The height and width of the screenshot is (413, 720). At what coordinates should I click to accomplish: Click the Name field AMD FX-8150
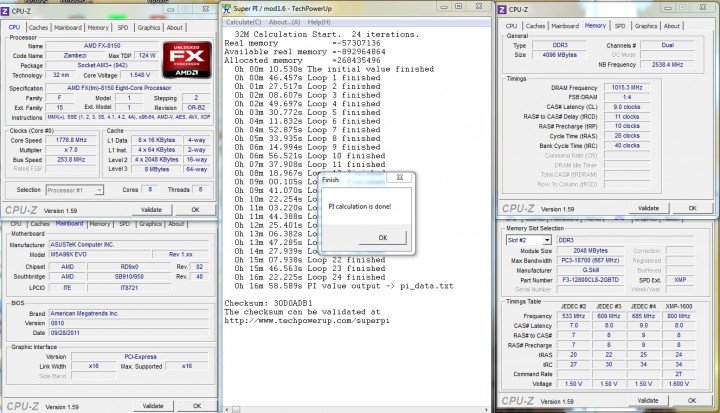(102, 45)
